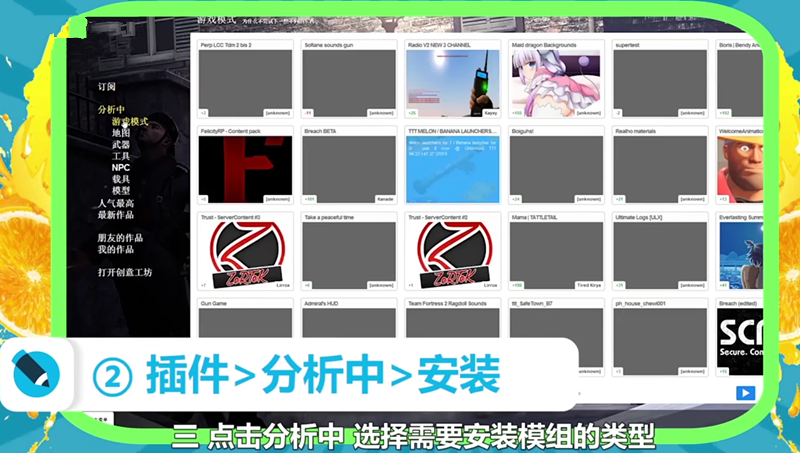This screenshot has width=800, height=453.
Task: Click the blue next page arrow
Action: 744,393
